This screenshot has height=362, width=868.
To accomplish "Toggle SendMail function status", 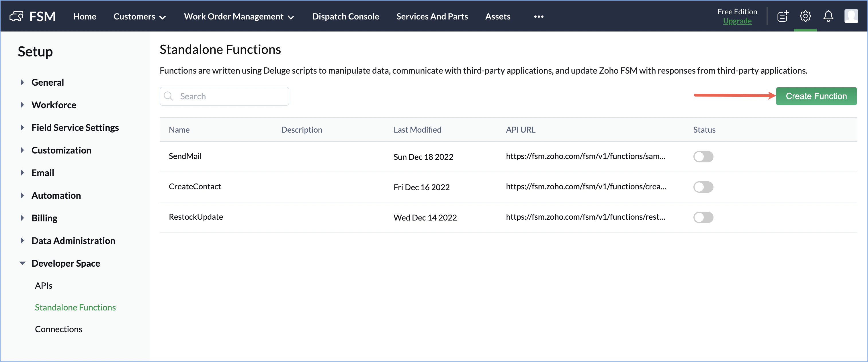I will click(x=703, y=157).
